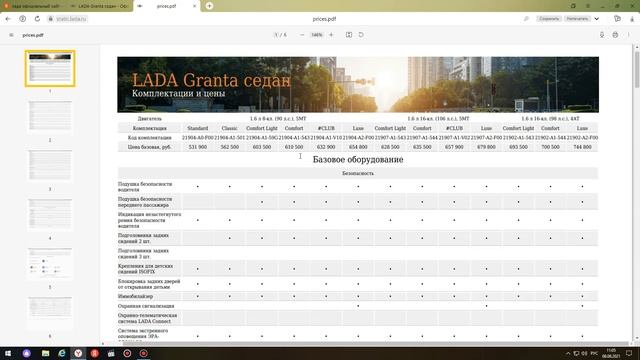Toggle the PDF sidebar hamburger menu
640x360 pixels.
[x=11, y=35]
